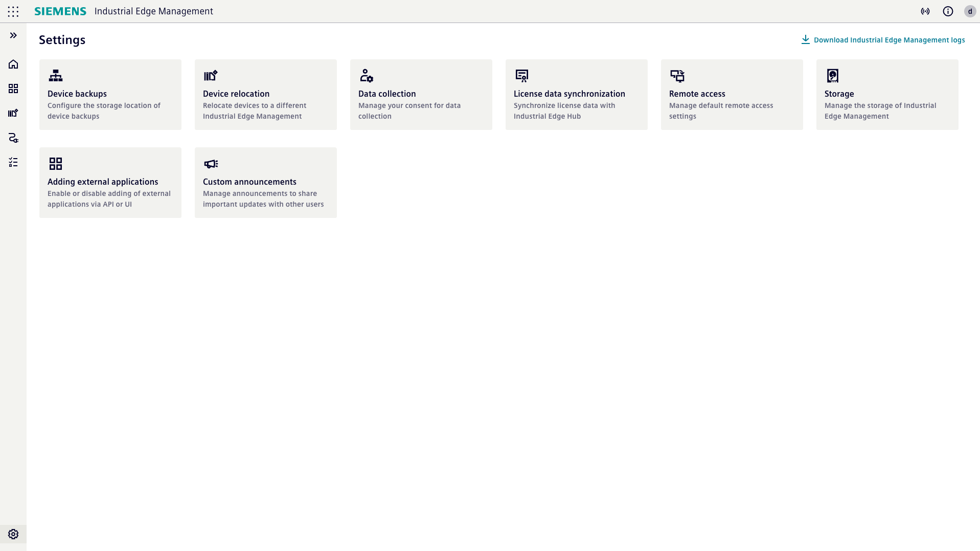Open License data synchronization settings
The width and height of the screenshot is (980, 551).
point(577,95)
